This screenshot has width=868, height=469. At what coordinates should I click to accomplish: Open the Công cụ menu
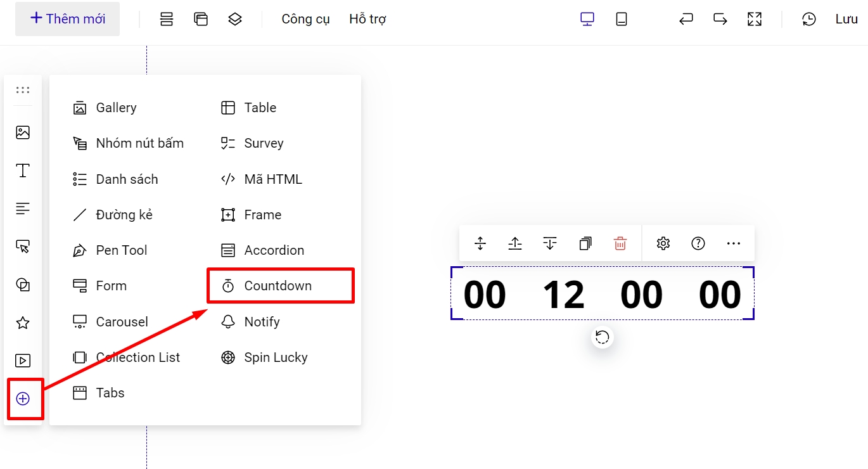tap(305, 19)
